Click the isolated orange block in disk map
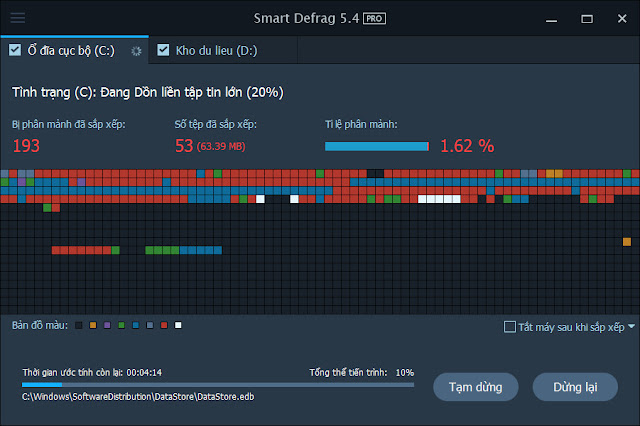The image size is (640, 426). (x=627, y=242)
